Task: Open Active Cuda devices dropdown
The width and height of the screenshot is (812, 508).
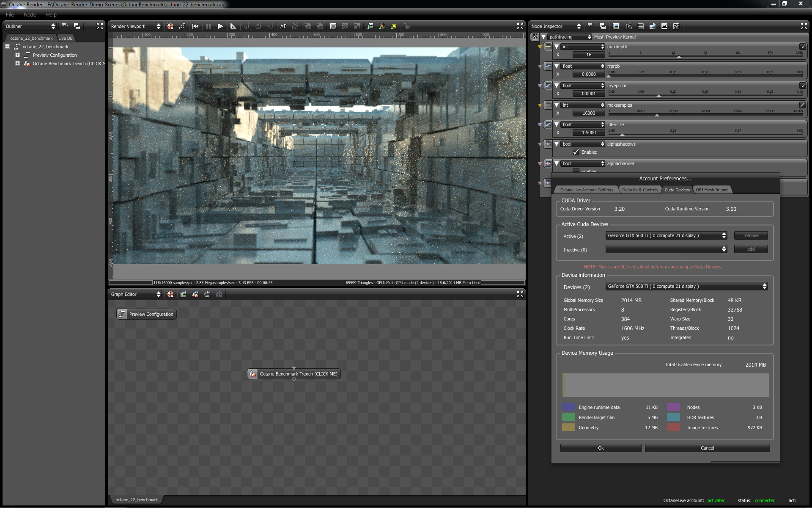Action: click(x=667, y=235)
